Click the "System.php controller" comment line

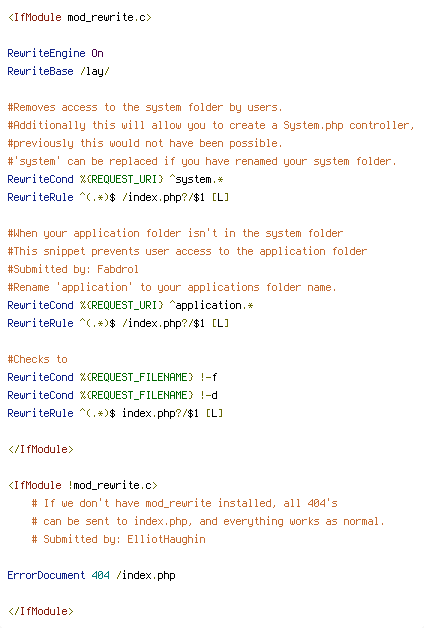click(211, 125)
